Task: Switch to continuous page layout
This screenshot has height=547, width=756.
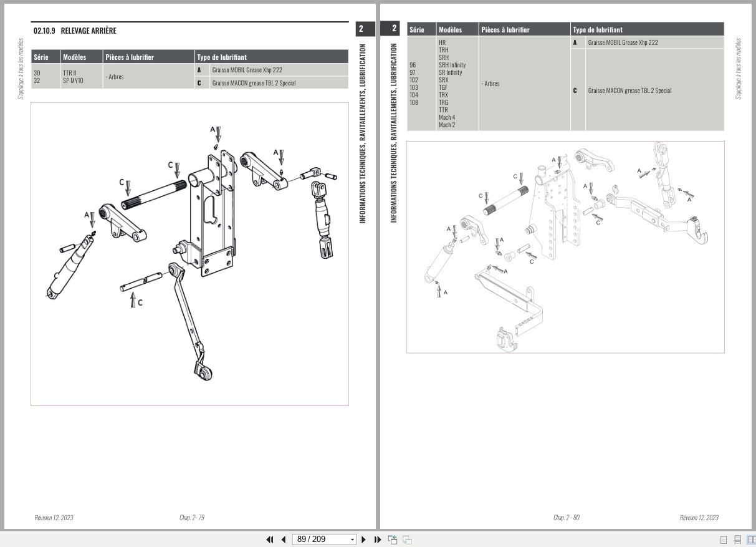Action: click(737, 540)
